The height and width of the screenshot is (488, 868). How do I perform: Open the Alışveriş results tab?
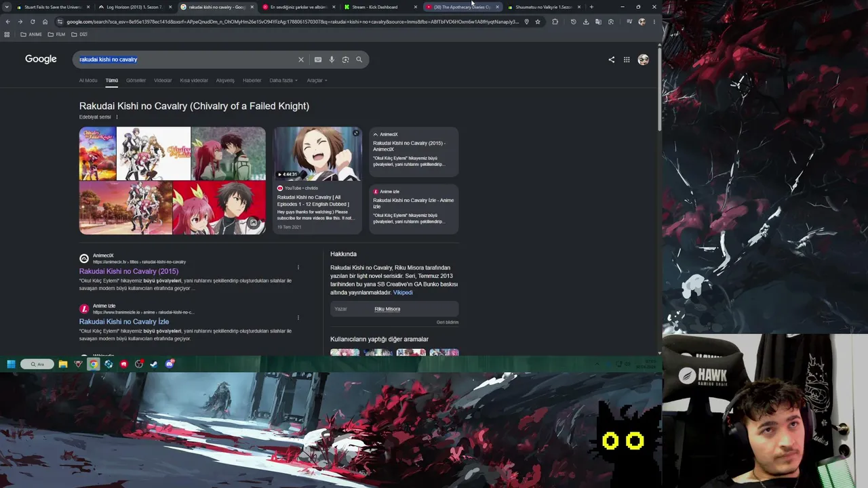point(225,81)
